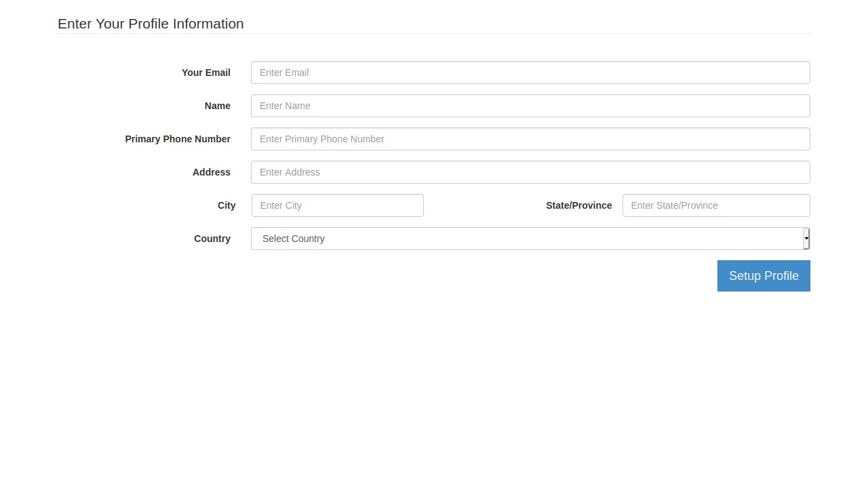The image size is (868, 488).
Task: Click the Country dropdown arrow
Action: 806,239
